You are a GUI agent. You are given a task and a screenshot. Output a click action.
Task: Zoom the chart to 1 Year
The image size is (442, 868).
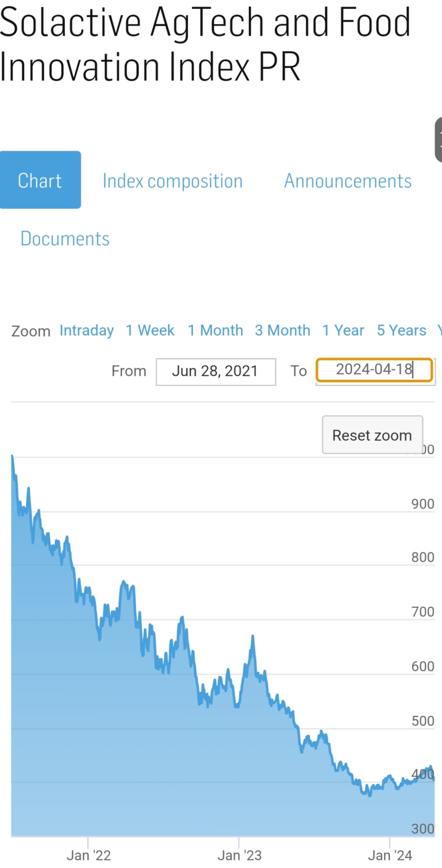tap(343, 331)
